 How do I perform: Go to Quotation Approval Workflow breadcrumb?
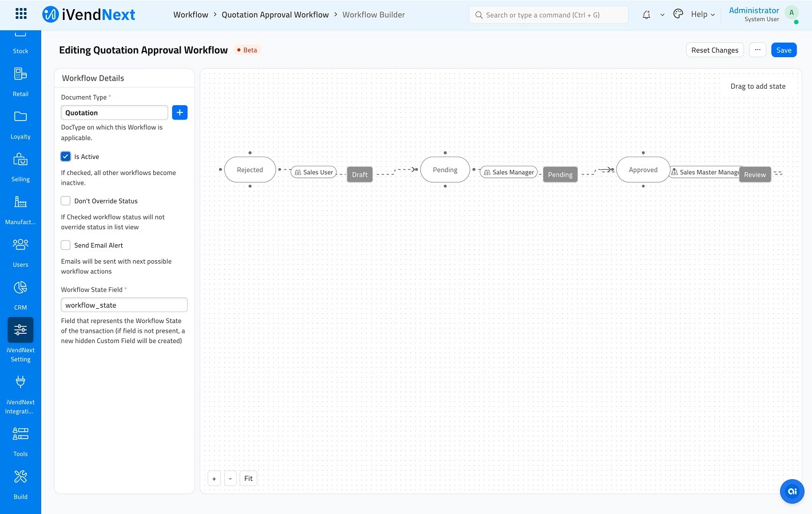tap(275, 15)
